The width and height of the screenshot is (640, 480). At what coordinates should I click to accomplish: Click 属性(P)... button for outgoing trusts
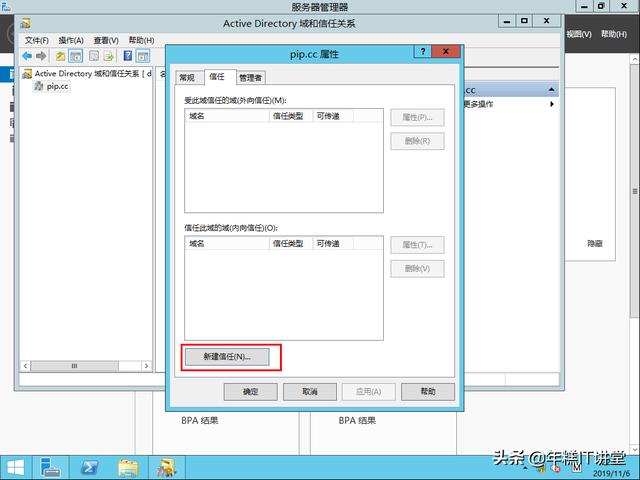417,118
